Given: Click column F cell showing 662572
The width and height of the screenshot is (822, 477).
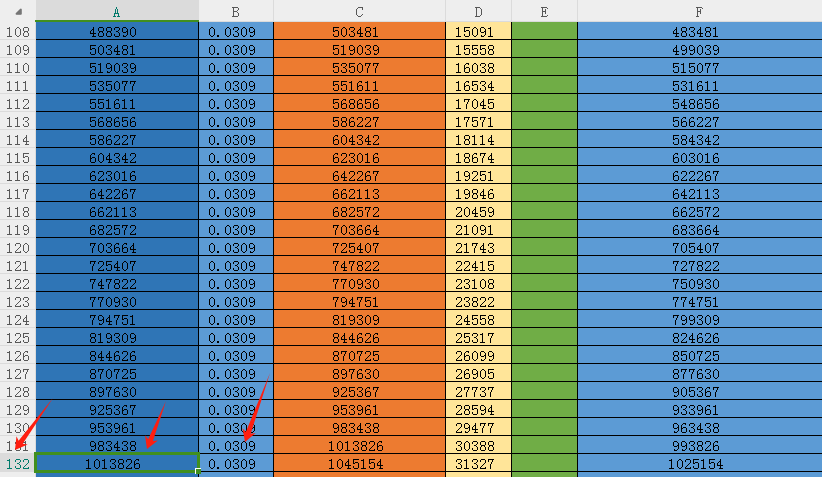Looking at the screenshot, I should click(x=699, y=212).
